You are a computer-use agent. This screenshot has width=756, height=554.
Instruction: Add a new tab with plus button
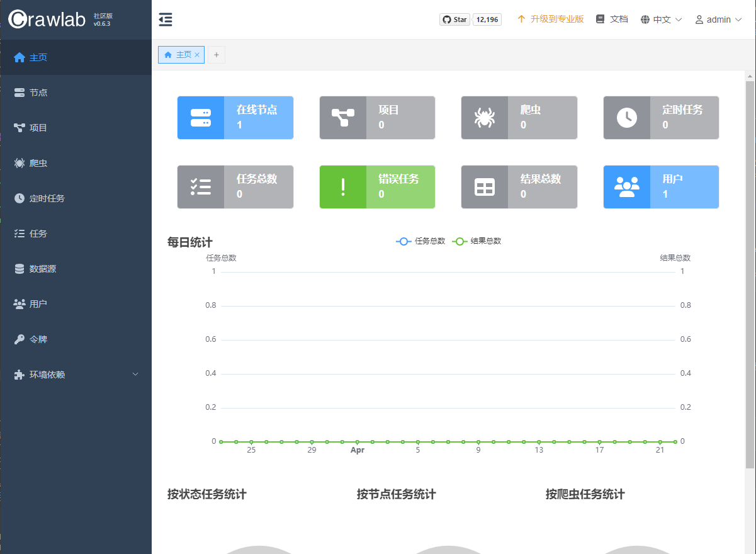coord(217,55)
